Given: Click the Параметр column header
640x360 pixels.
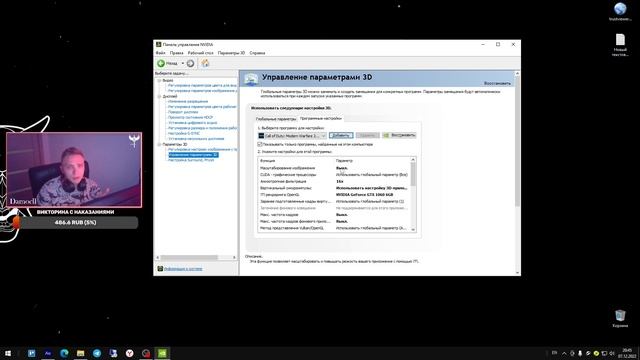Looking at the screenshot, I should pyautogui.click(x=344, y=161).
